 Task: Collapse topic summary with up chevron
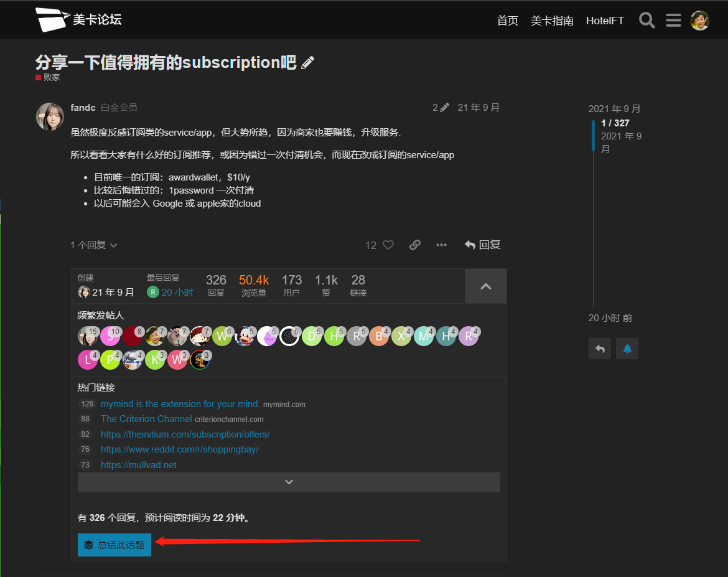485,286
